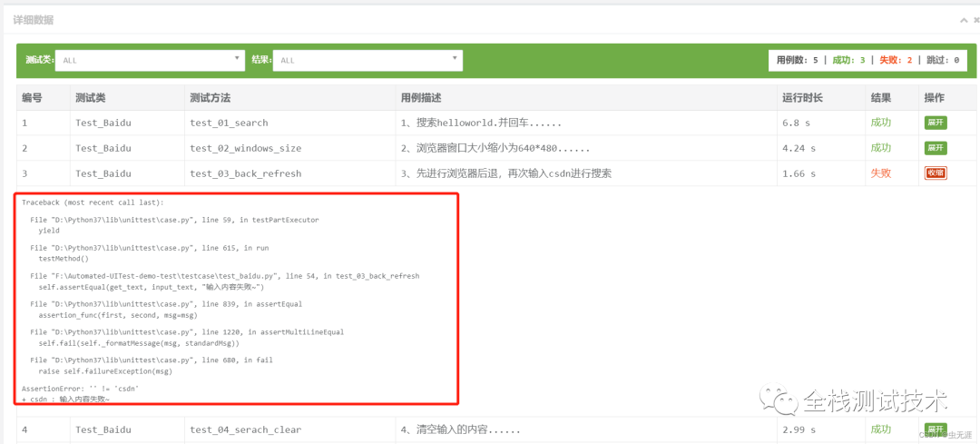
Task: Expand details for test_04_serach_clear row
Action: pos(936,429)
